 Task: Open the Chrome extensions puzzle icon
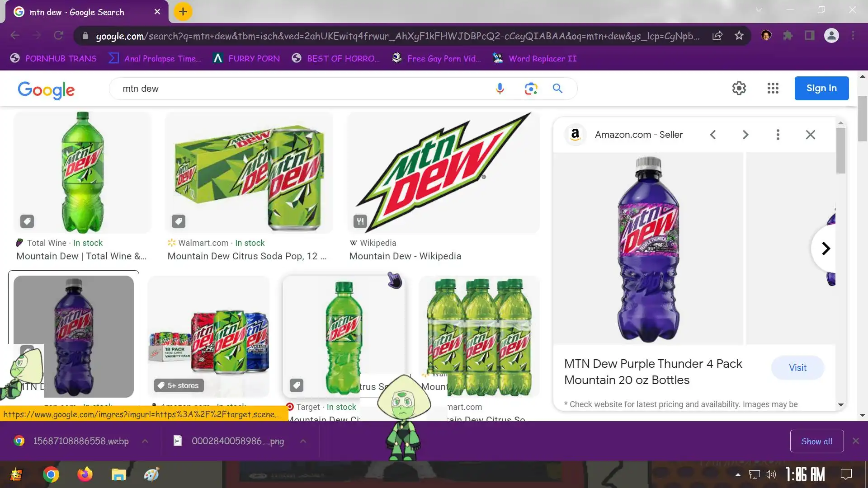pyautogui.click(x=788, y=36)
